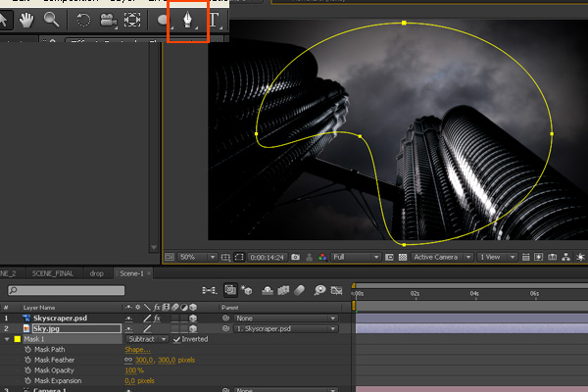
Task: Select the Ellipse mask tool
Action: (x=163, y=20)
